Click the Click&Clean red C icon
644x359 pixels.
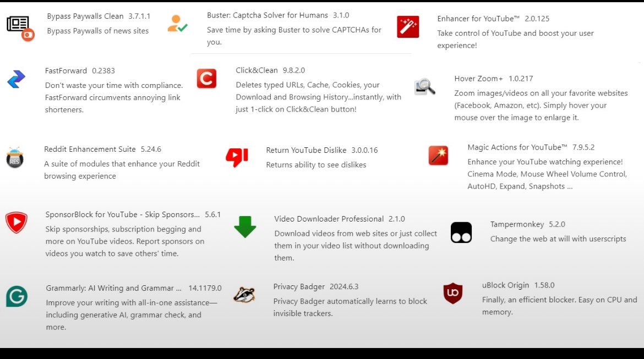pyautogui.click(x=206, y=79)
